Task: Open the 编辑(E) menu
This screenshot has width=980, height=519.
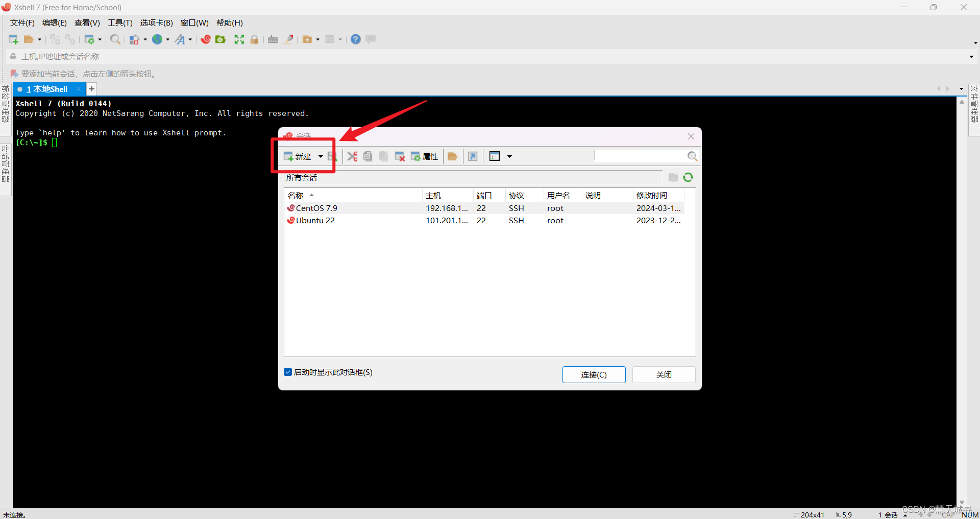Action: pos(55,23)
